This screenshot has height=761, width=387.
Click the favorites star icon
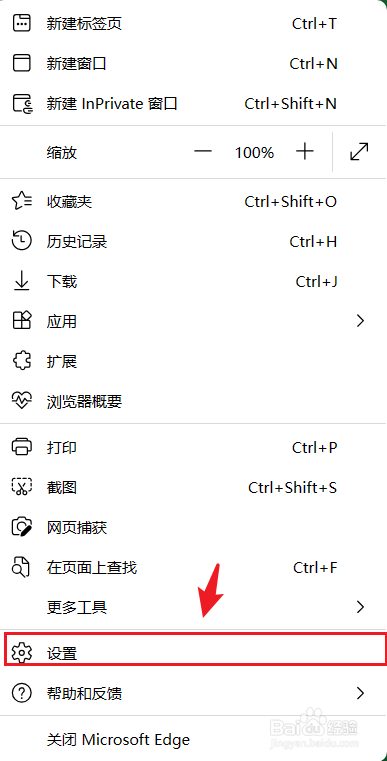click(x=22, y=201)
